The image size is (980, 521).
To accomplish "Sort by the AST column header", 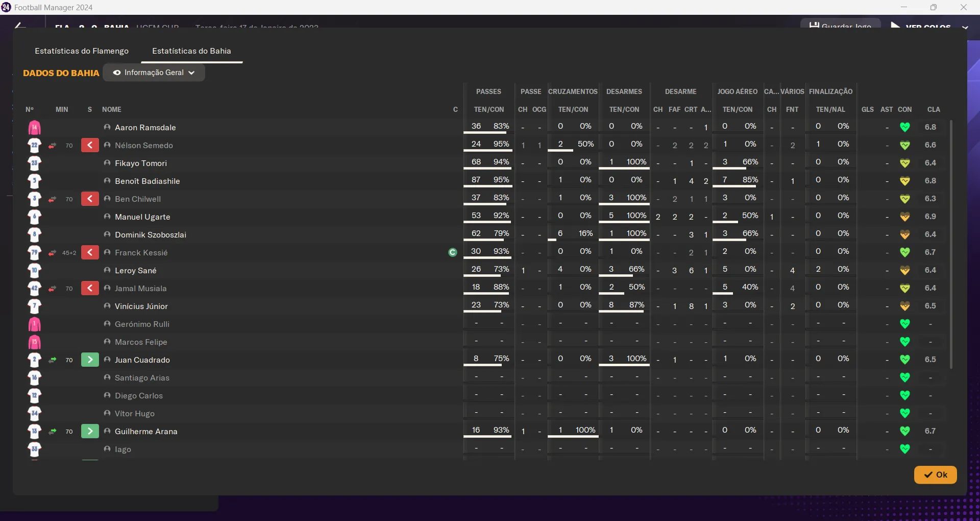I will coord(887,109).
